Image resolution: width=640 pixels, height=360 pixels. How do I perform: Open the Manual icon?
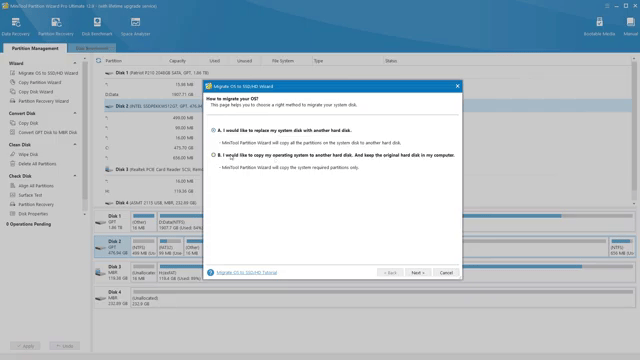click(631, 27)
